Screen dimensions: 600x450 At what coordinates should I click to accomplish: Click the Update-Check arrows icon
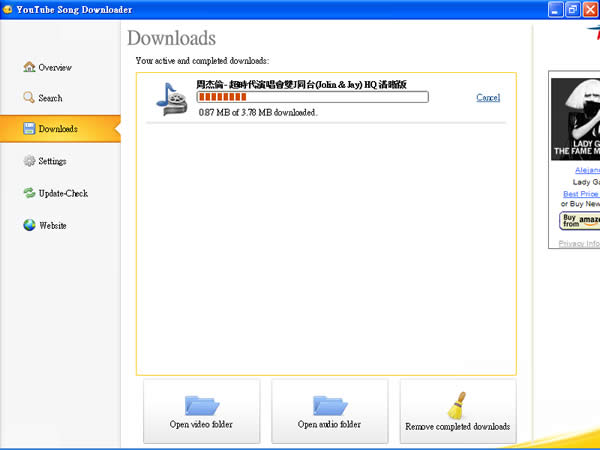29,193
